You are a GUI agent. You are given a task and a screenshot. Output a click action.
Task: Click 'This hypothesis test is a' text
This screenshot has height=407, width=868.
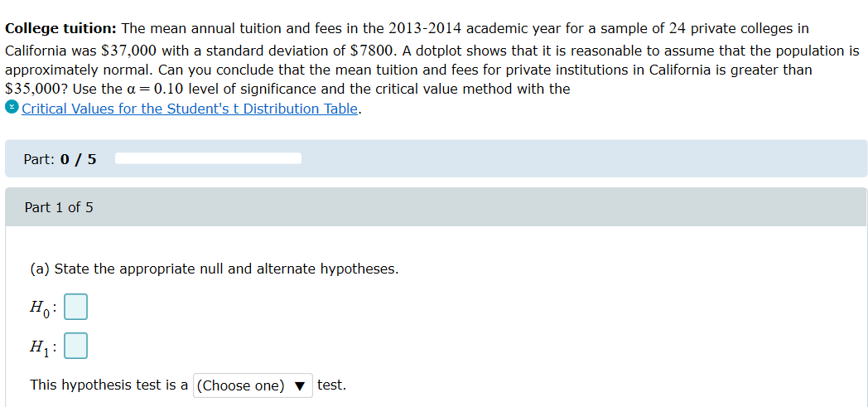pyautogui.click(x=108, y=385)
